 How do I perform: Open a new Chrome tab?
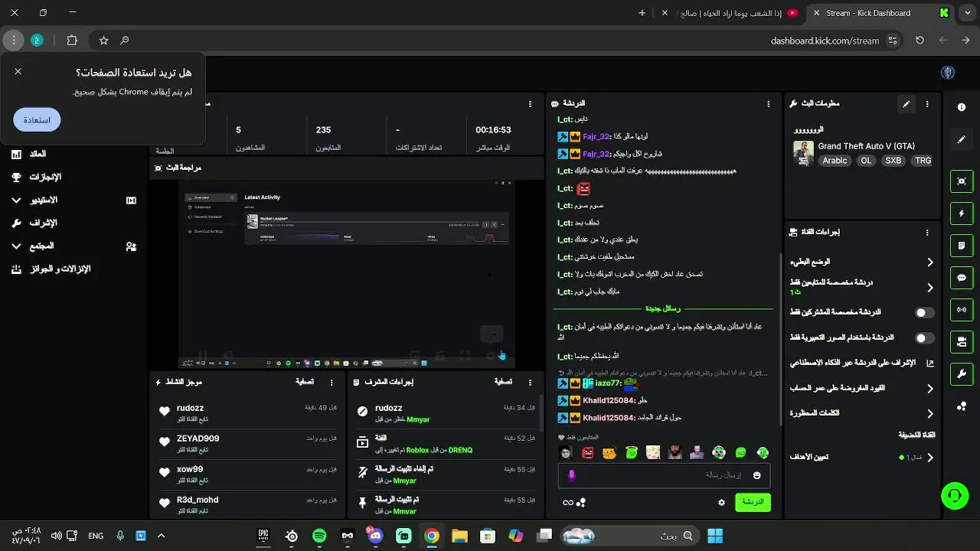tap(642, 13)
